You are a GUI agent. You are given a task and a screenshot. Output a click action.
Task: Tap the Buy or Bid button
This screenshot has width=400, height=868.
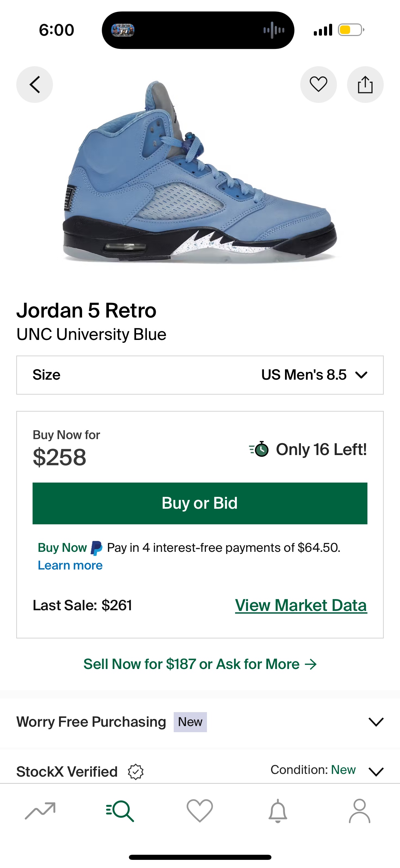tap(200, 503)
